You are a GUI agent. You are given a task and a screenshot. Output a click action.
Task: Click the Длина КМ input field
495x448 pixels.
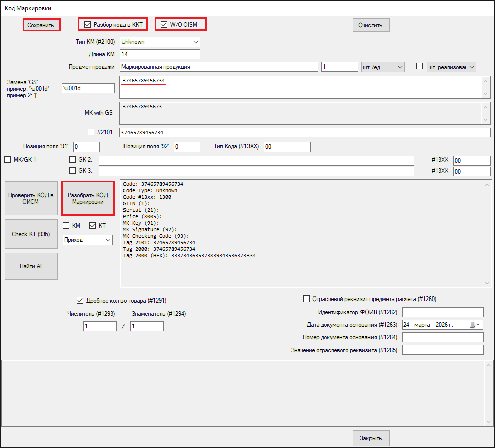point(160,54)
